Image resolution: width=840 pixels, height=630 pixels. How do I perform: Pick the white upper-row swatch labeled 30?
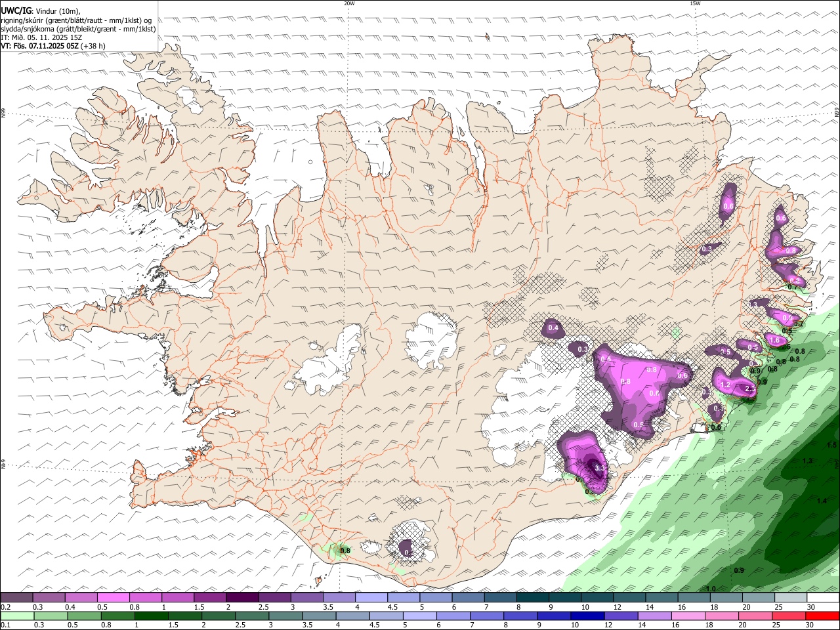pyautogui.click(x=822, y=598)
